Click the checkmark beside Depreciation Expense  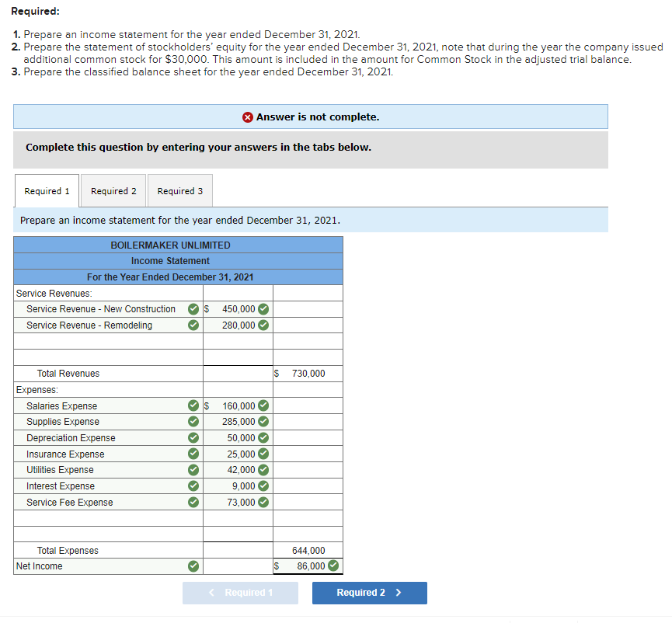193,437
